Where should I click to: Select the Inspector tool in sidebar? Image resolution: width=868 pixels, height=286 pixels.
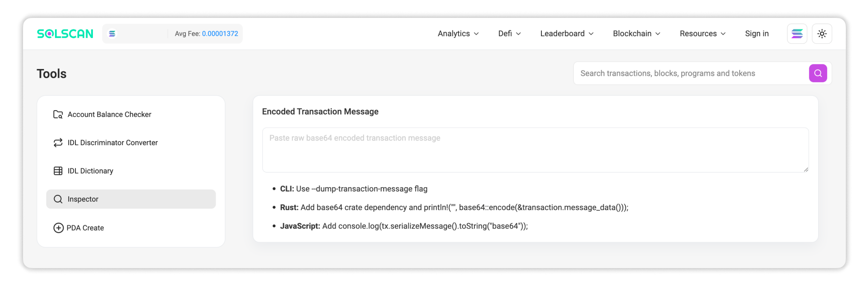coord(131,199)
